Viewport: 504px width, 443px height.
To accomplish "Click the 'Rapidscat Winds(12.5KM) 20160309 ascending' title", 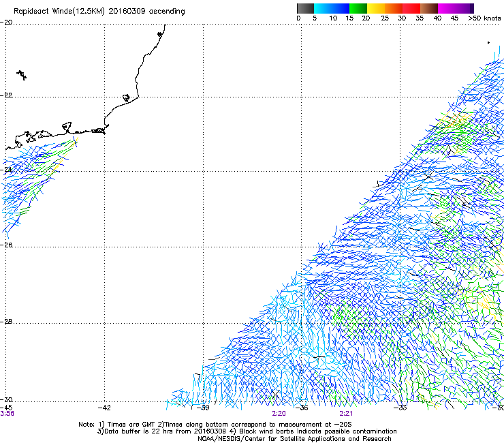I will pyautogui.click(x=99, y=12).
